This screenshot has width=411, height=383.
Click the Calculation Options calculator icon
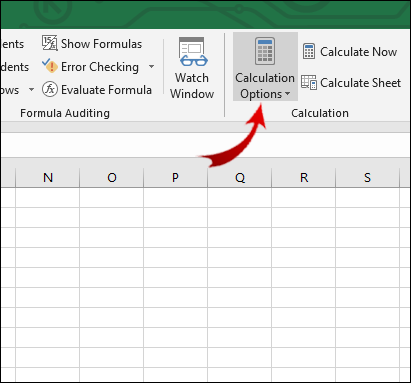[x=265, y=51]
